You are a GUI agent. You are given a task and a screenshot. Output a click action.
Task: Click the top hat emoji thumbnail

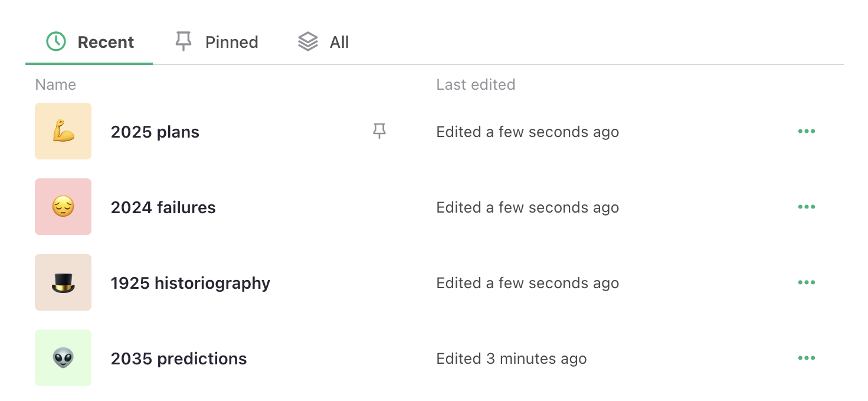63,282
